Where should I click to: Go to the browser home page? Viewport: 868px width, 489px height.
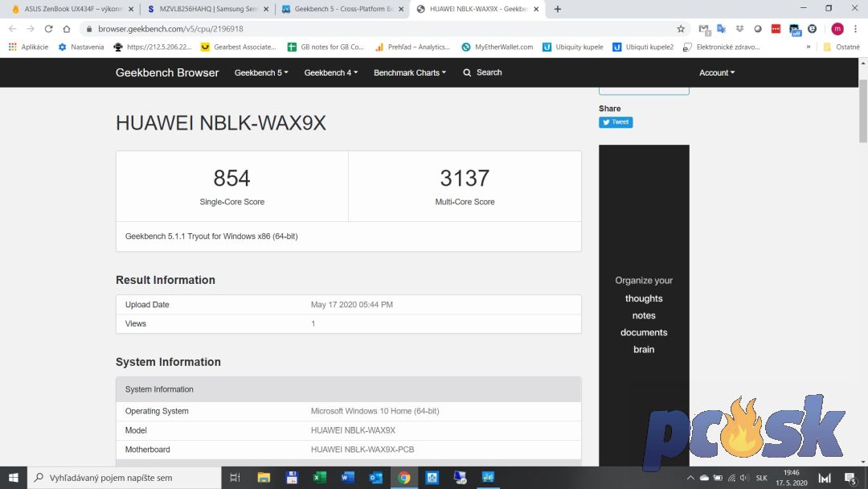pyautogui.click(x=67, y=29)
